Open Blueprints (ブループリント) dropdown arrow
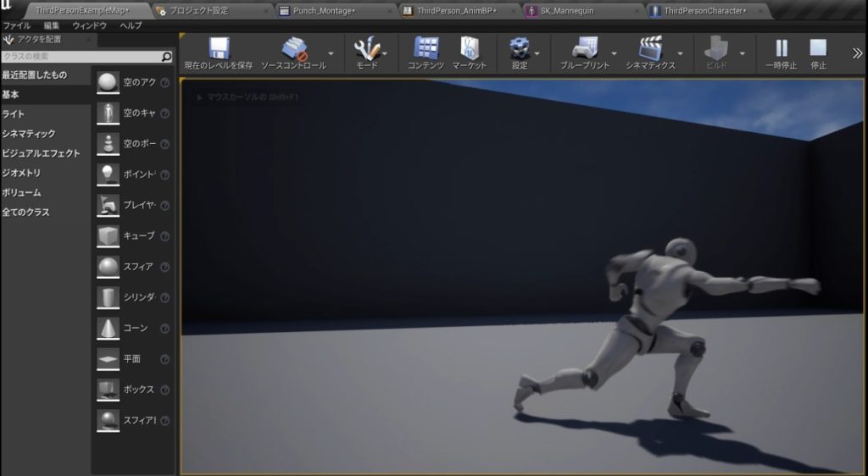 tap(614, 53)
